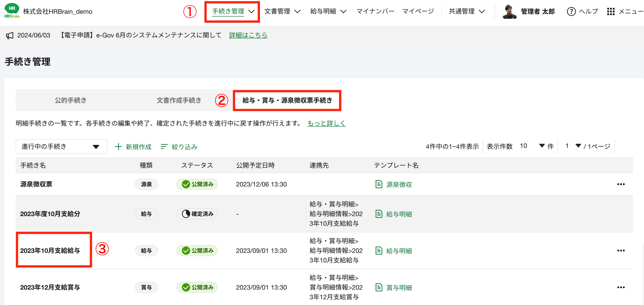Switch to the 公的手続き tab

click(x=71, y=101)
